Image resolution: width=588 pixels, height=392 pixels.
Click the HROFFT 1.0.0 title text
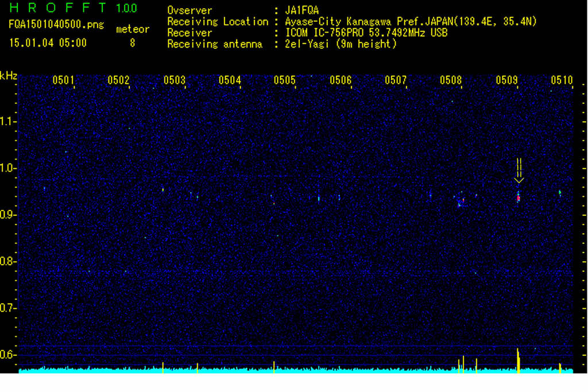tap(73, 8)
